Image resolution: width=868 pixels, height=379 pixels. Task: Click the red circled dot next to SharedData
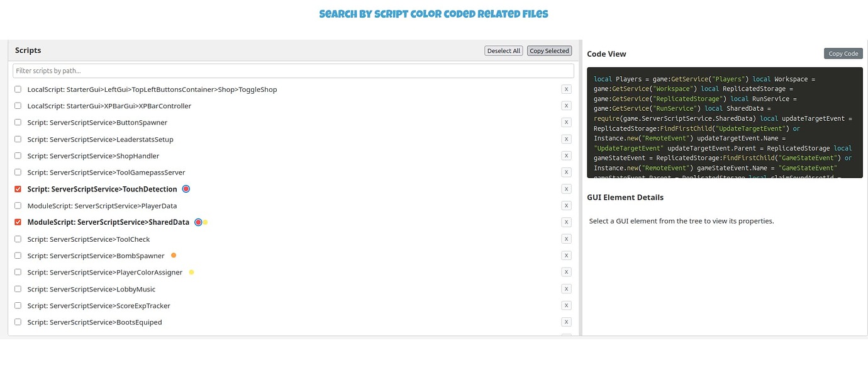click(x=198, y=222)
